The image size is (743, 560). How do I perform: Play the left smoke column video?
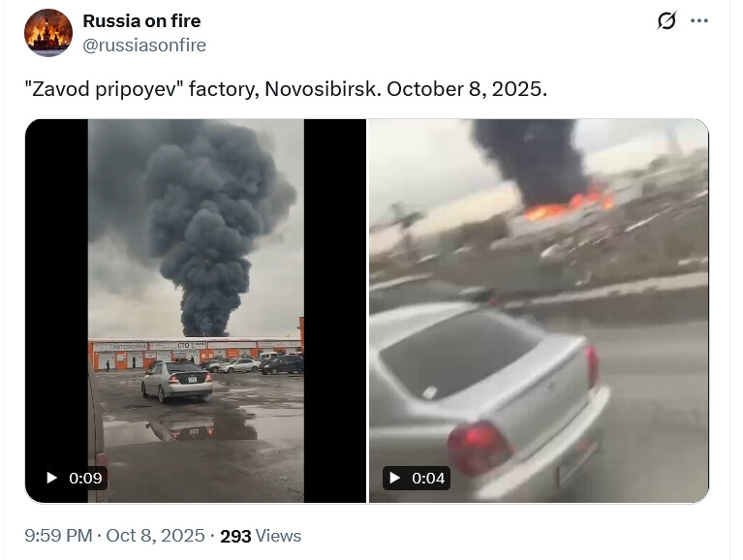(196, 311)
